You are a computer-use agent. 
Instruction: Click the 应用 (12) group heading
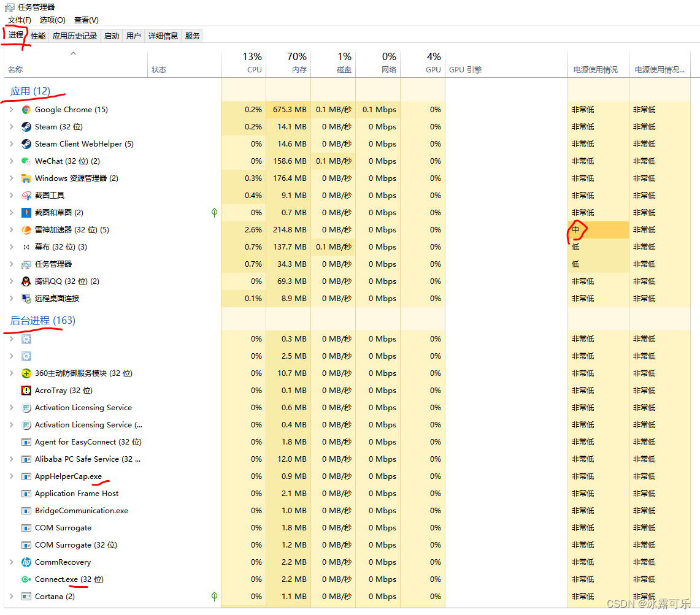coord(30,91)
